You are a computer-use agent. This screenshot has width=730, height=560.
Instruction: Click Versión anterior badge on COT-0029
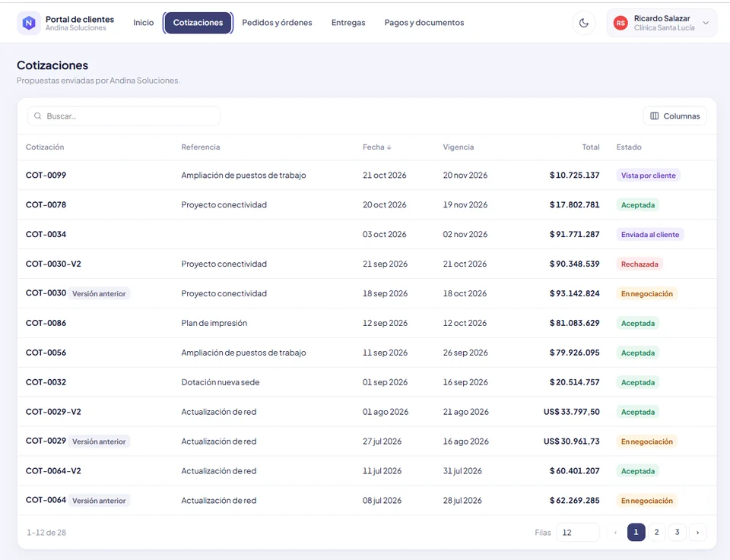click(x=99, y=441)
